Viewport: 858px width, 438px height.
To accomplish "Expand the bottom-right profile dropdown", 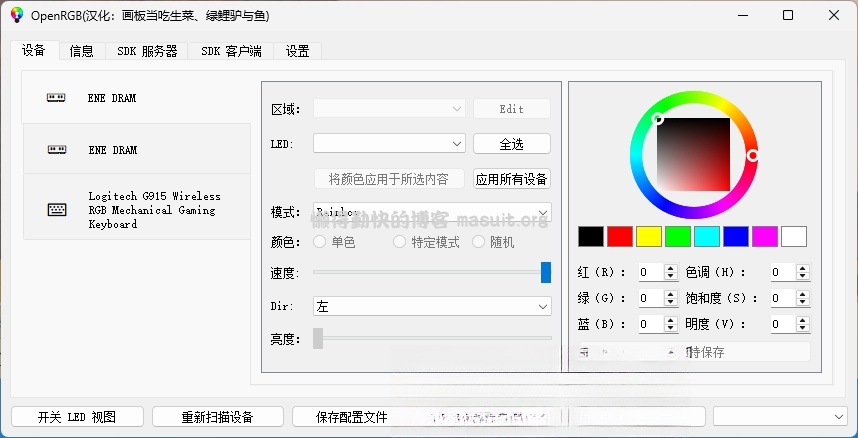I will point(780,417).
